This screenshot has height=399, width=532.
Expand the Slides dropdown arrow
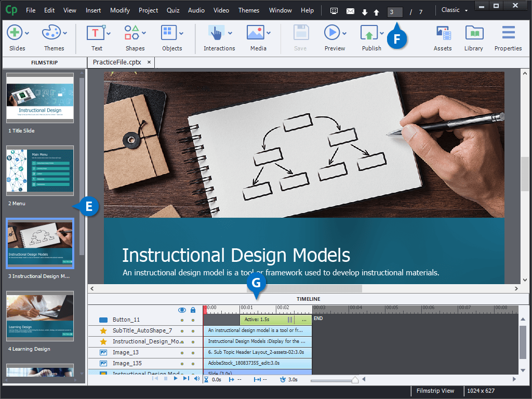pyautogui.click(x=27, y=34)
